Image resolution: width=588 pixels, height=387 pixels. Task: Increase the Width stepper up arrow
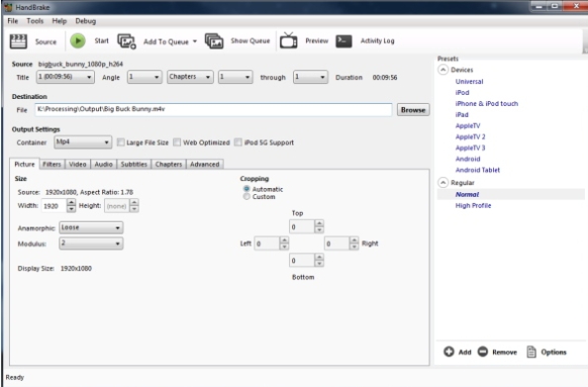[71, 203]
